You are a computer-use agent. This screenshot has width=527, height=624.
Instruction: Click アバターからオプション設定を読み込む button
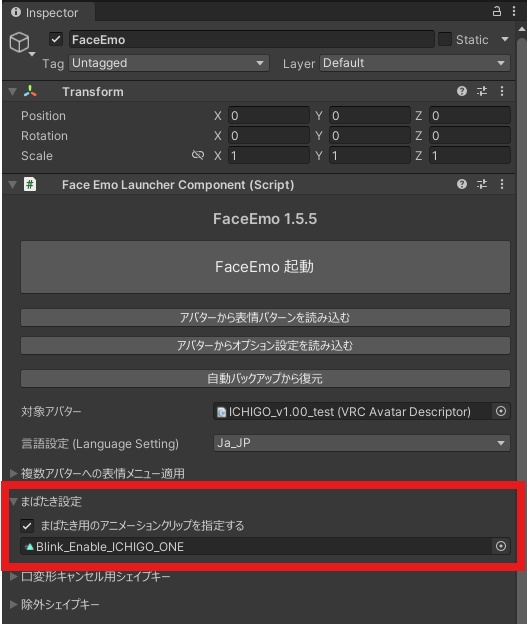265,345
